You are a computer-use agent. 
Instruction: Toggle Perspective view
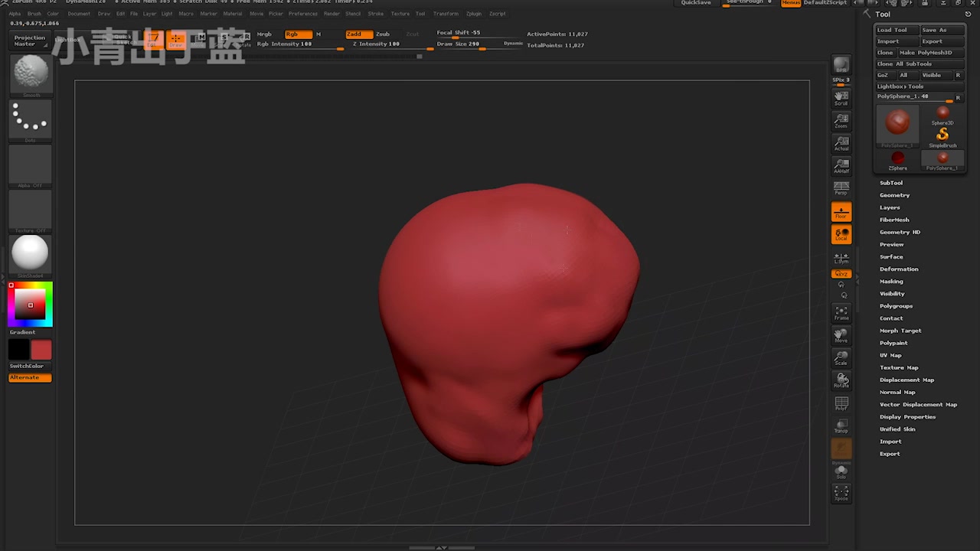point(841,188)
